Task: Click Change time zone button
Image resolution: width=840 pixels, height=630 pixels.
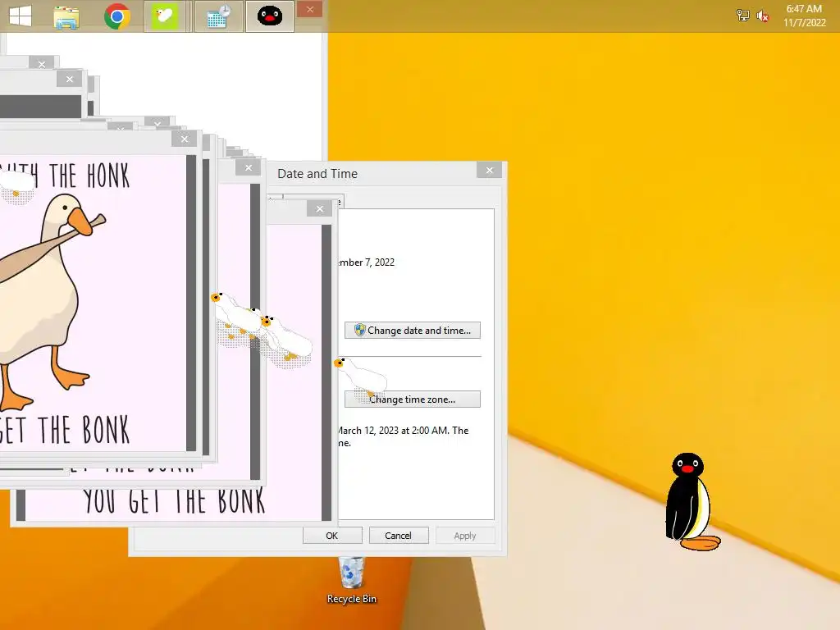Action: coord(413,399)
